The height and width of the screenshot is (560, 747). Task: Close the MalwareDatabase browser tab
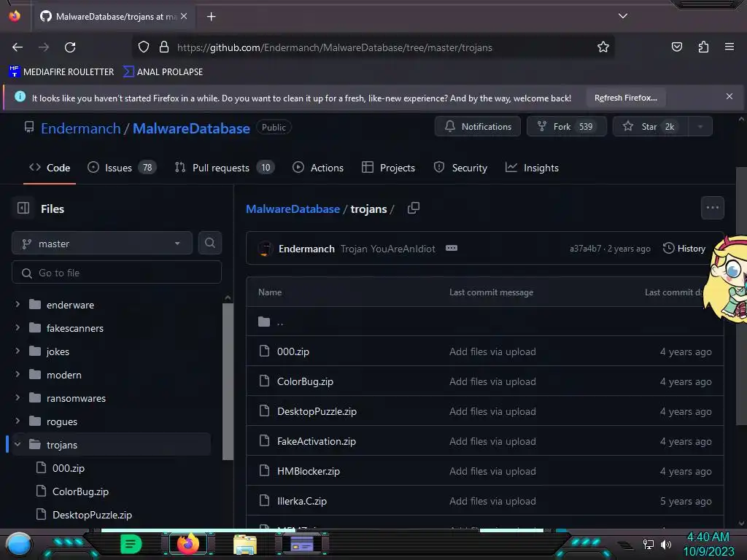pyautogui.click(x=184, y=16)
